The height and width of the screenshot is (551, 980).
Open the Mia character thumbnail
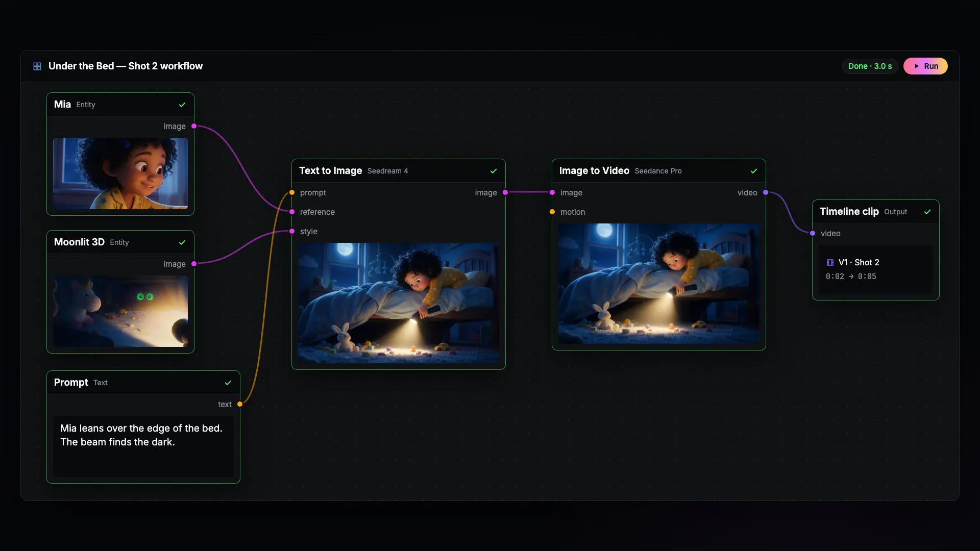click(120, 173)
